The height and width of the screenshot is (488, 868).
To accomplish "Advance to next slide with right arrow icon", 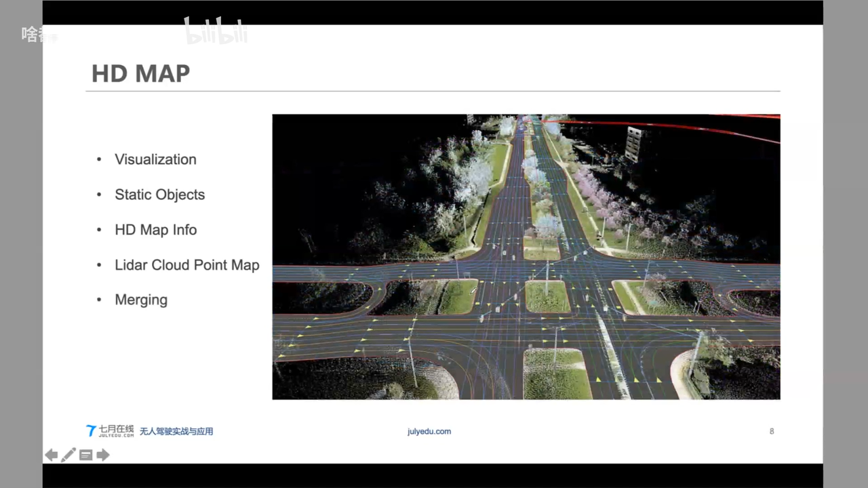I will [x=103, y=455].
